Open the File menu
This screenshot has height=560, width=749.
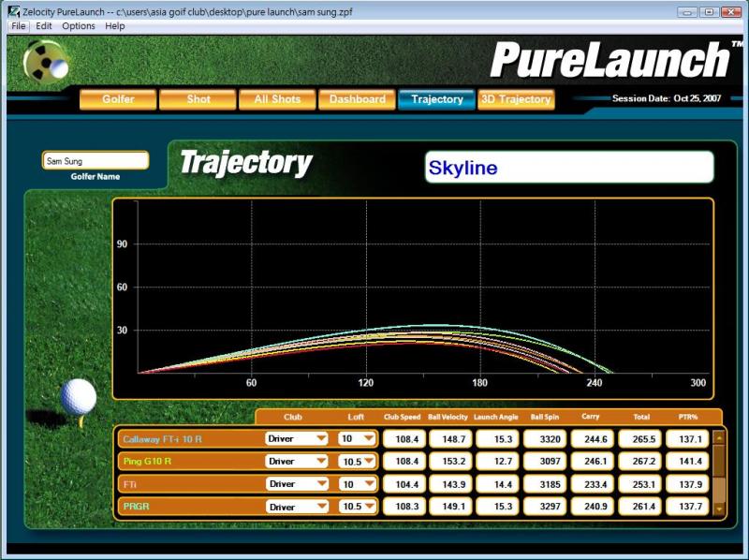[19, 26]
